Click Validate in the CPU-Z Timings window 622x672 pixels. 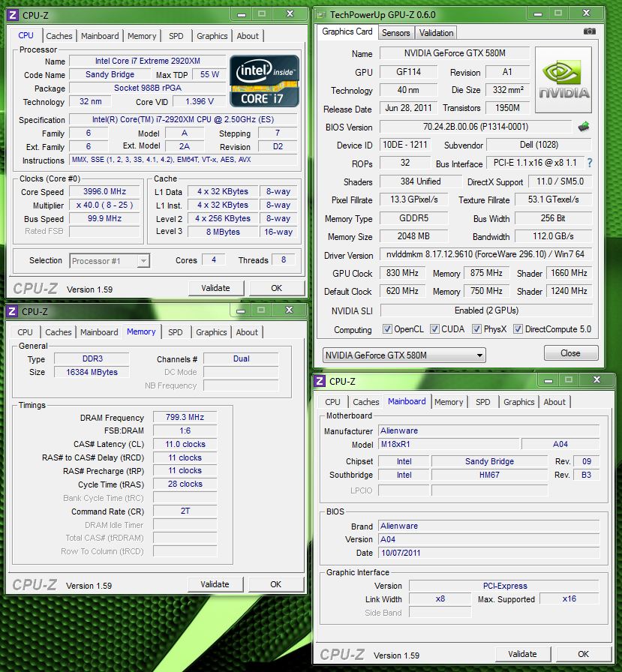point(215,584)
